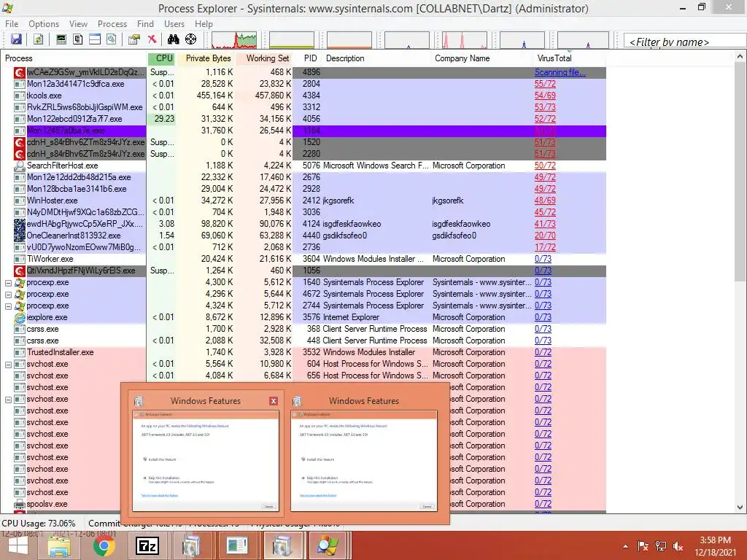This screenshot has height=560, width=747.
Task: Open the File menu
Action: point(12,24)
